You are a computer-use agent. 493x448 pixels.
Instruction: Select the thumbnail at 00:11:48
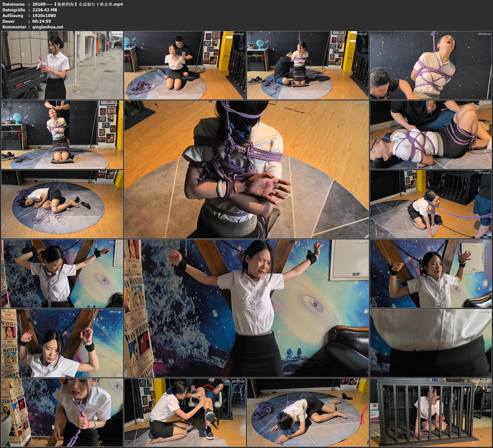(x=431, y=204)
